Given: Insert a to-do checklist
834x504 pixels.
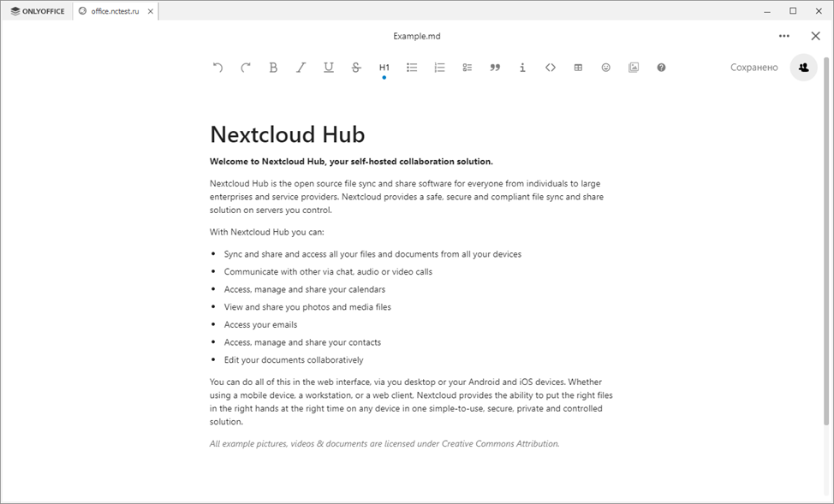Looking at the screenshot, I should coord(468,68).
